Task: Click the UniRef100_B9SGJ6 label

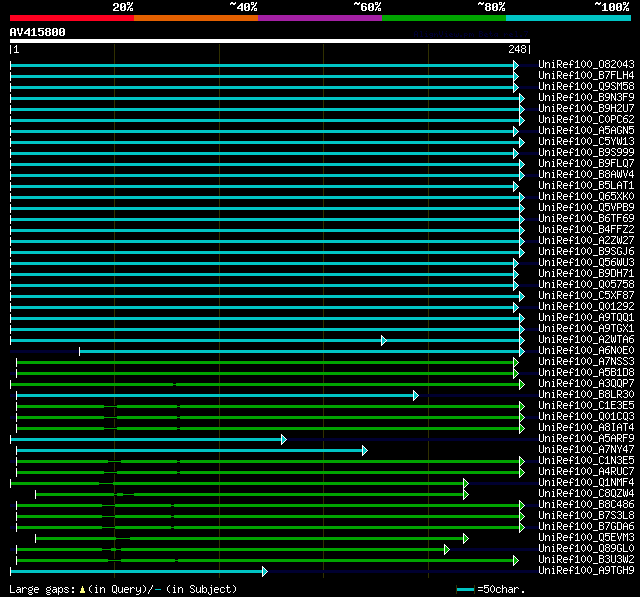Action: 586,252
